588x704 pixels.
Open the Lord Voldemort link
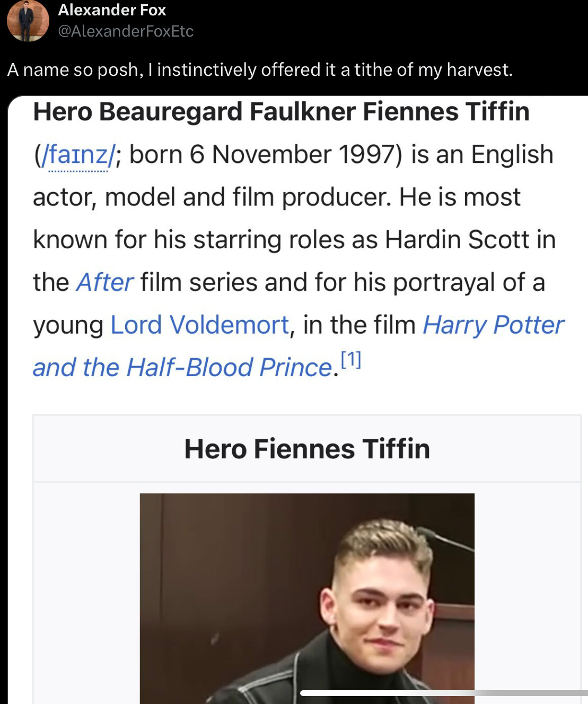[200, 325]
